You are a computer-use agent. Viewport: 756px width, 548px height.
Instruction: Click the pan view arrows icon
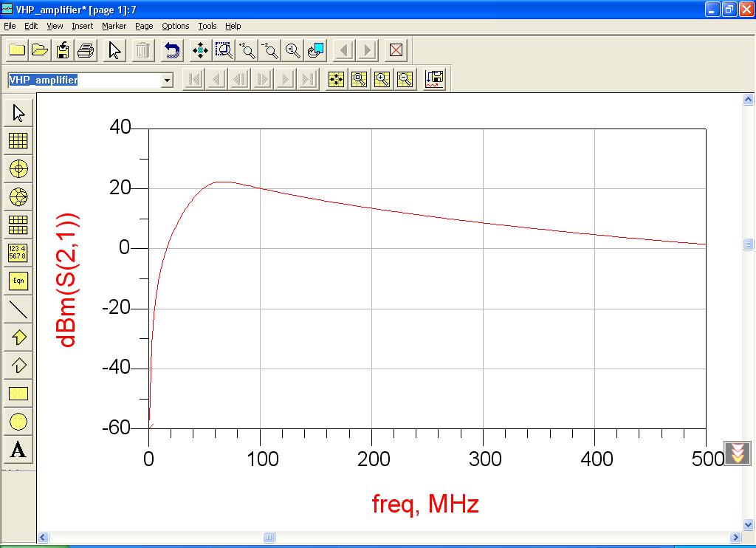click(x=200, y=50)
